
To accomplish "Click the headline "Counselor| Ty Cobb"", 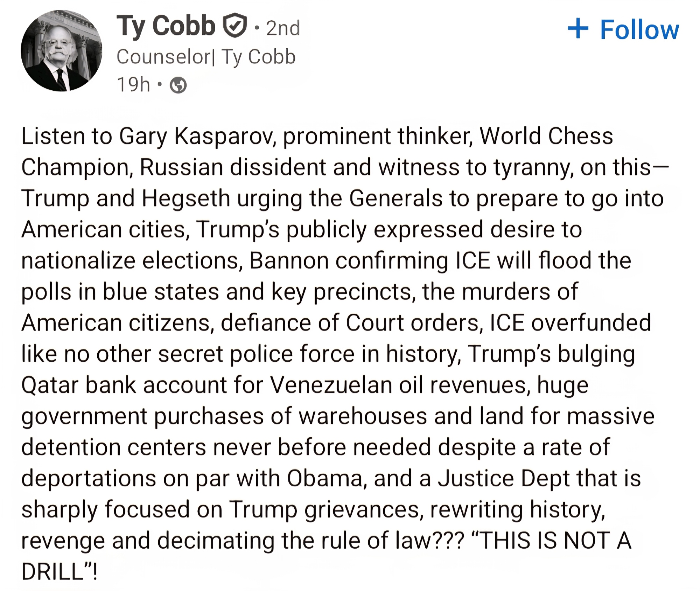I will [x=206, y=57].
